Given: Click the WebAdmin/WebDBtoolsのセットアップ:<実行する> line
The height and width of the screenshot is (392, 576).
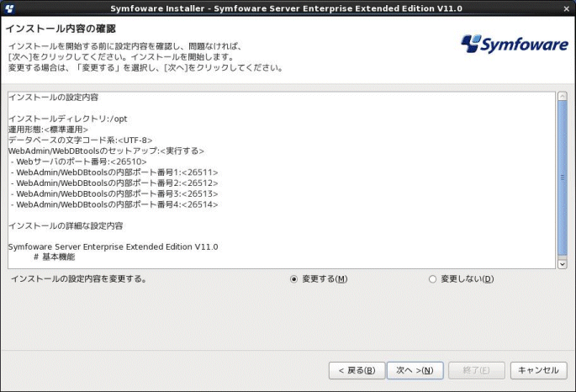Looking at the screenshot, I should (x=106, y=151).
